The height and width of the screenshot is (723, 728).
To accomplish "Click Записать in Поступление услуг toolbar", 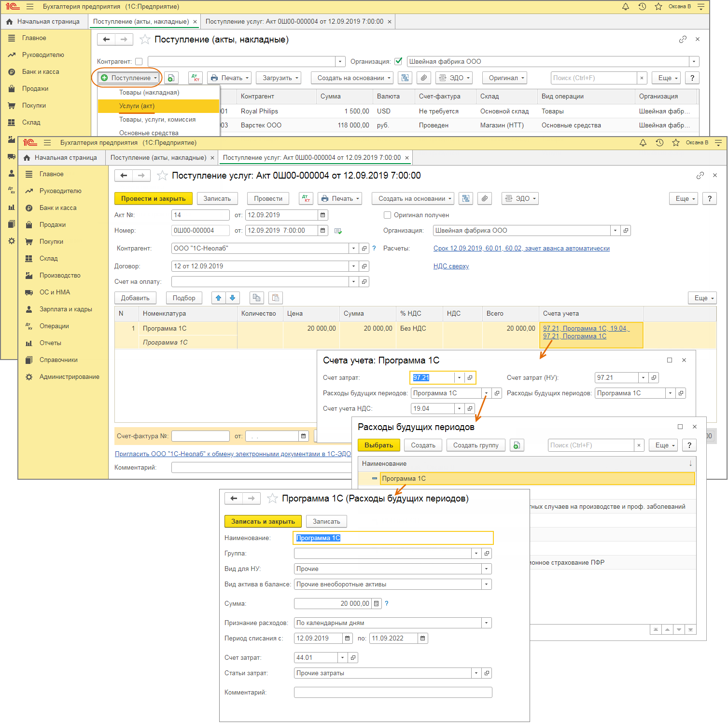I will tap(217, 198).
